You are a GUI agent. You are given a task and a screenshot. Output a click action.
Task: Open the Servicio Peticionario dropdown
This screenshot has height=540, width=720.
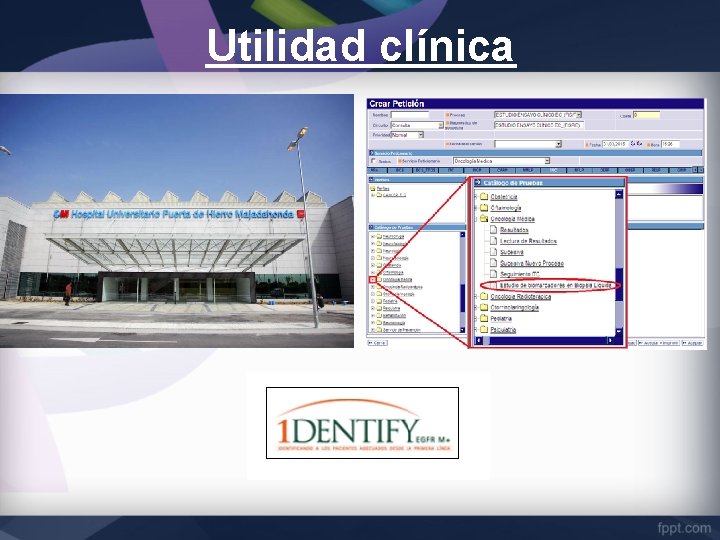click(501, 161)
